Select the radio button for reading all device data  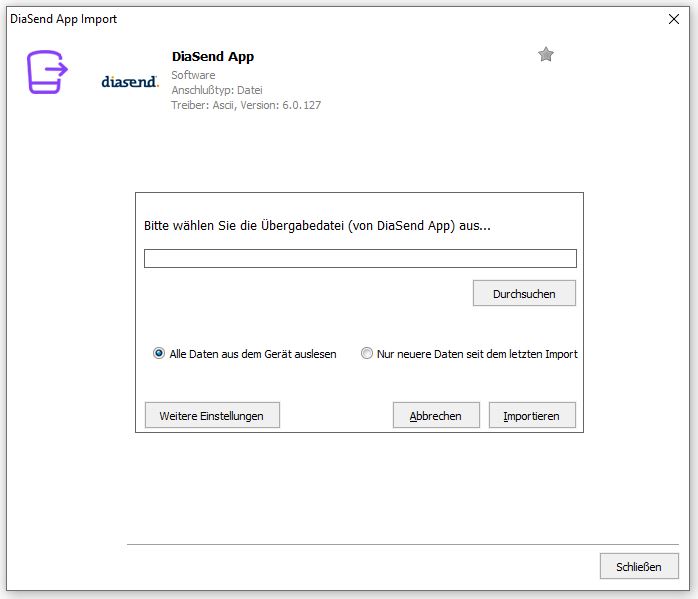(x=159, y=353)
